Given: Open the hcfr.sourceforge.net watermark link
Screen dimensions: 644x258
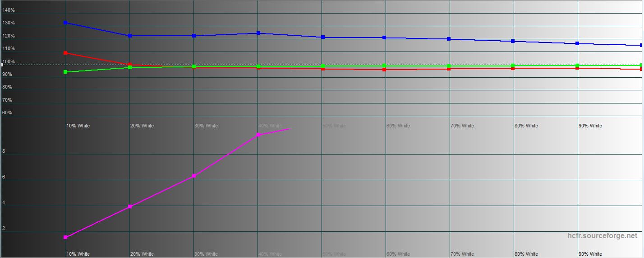Looking at the screenshot, I should (x=602, y=236).
